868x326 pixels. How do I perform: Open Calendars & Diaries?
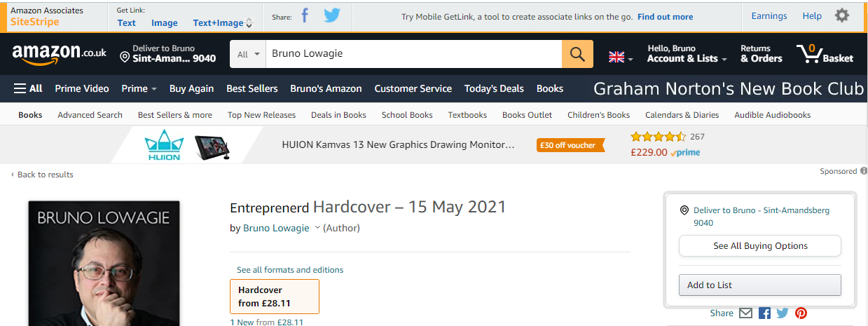pyautogui.click(x=682, y=115)
